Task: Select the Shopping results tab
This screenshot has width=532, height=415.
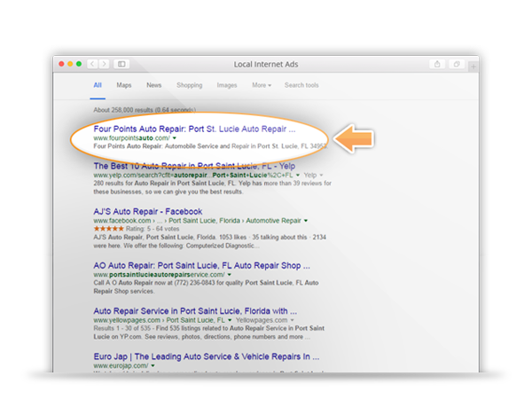Action: (189, 85)
